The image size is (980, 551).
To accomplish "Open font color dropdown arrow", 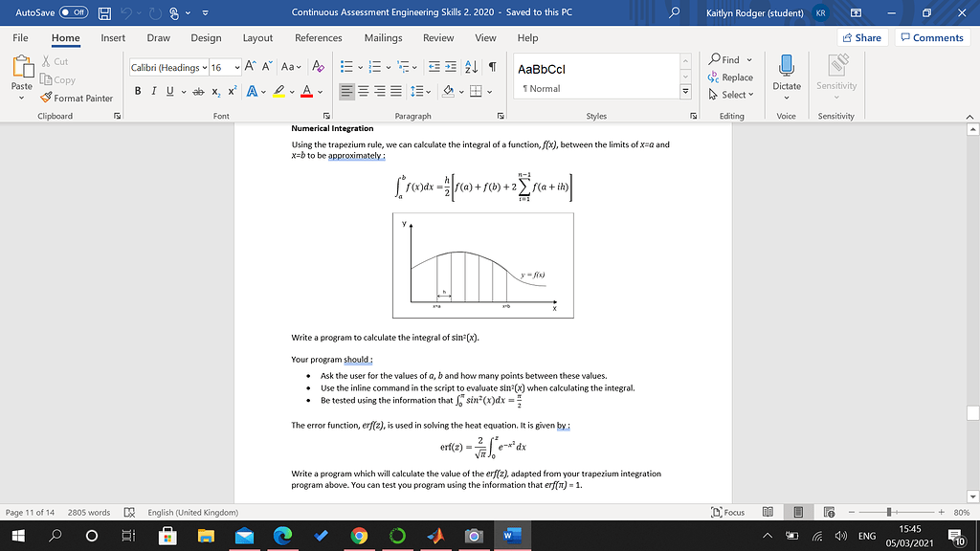I will [x=320, y=92].
